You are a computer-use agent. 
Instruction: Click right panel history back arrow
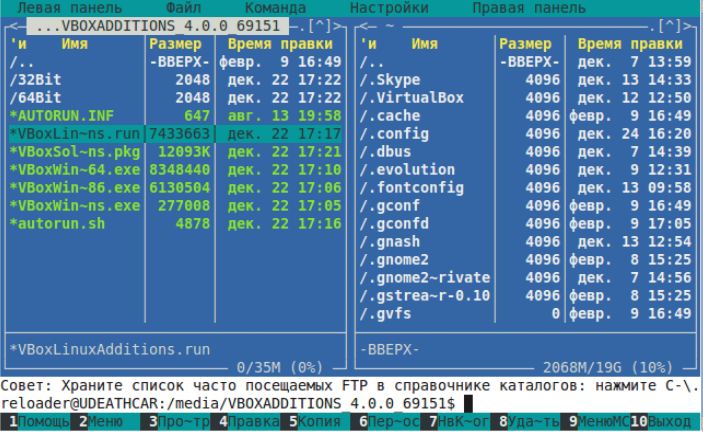pyautogui.click(x=363, y=26)
